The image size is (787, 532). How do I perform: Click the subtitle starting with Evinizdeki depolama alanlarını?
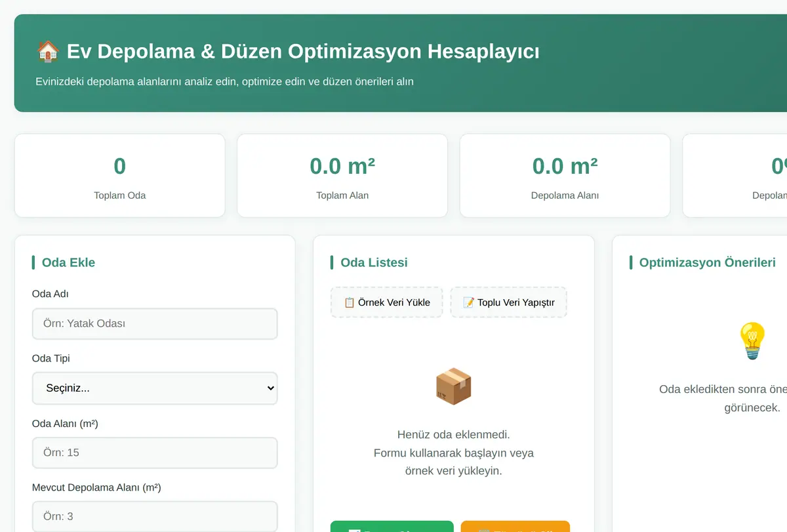tap(224, 82)
